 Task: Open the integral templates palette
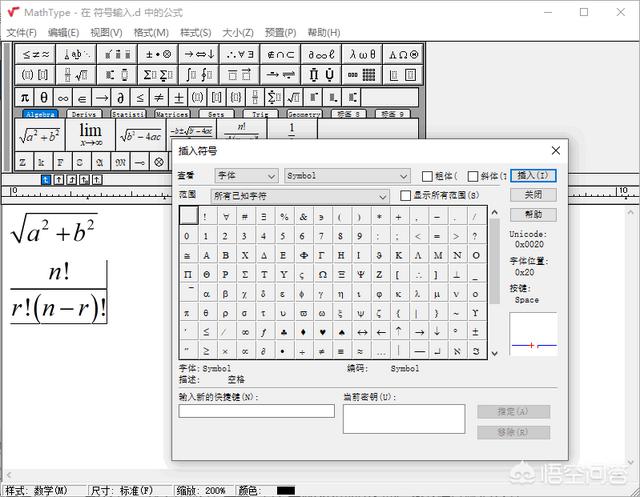point(199,75)
